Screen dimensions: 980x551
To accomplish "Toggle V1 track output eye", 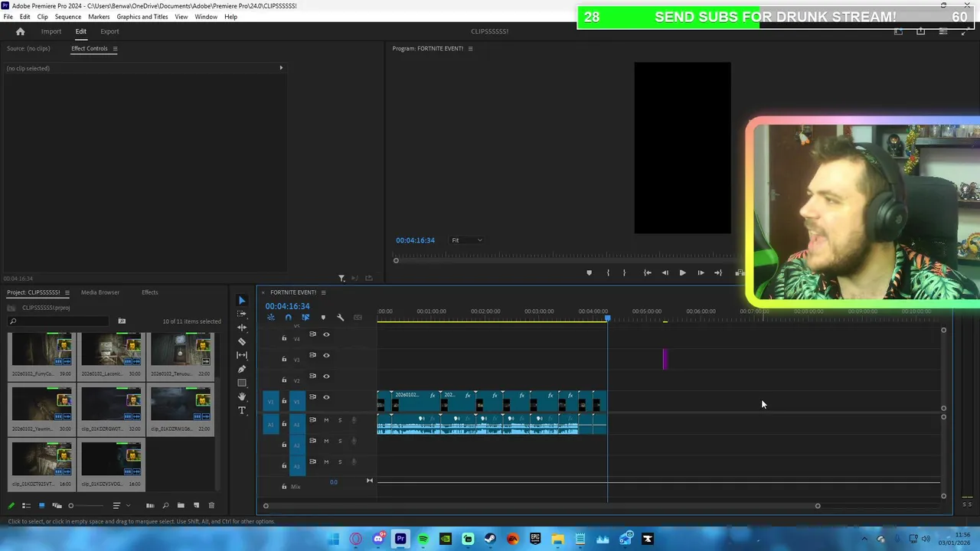I will coord(326,397).
